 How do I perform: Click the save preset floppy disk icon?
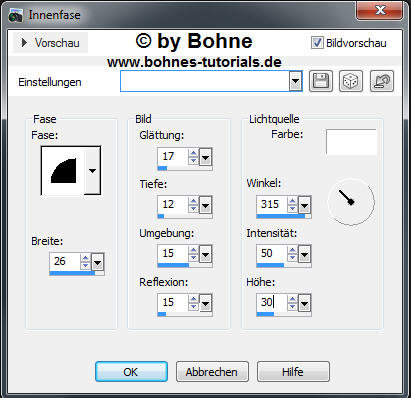click(321, 81)
